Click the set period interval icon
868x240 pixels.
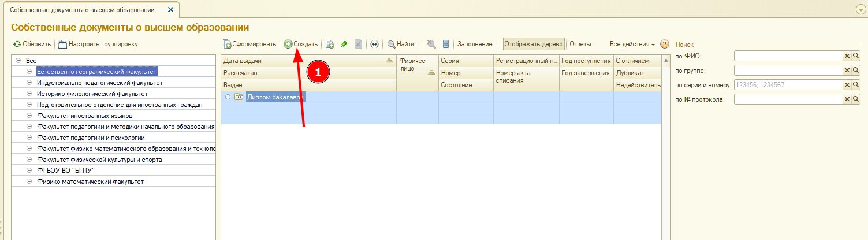pos(374,44)
